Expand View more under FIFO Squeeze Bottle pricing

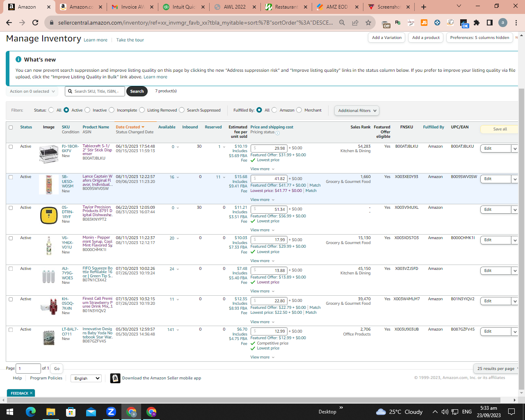[x=262, y=291]
